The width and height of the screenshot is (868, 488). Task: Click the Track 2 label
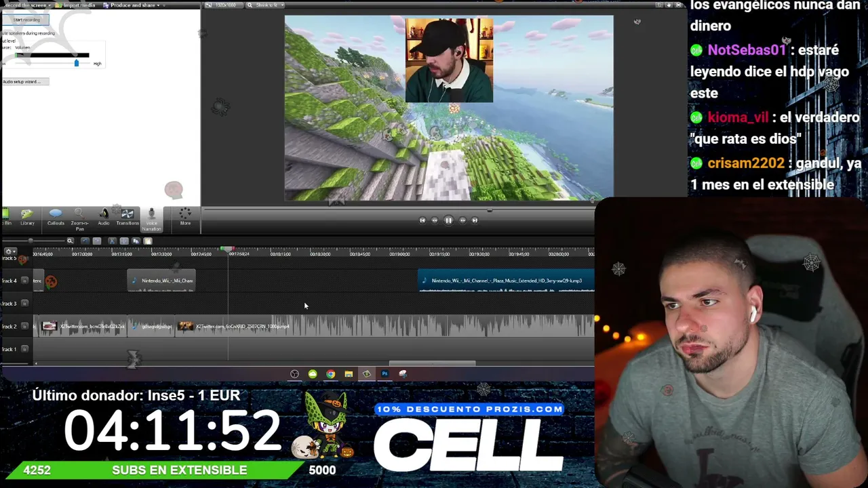(9, 327)
